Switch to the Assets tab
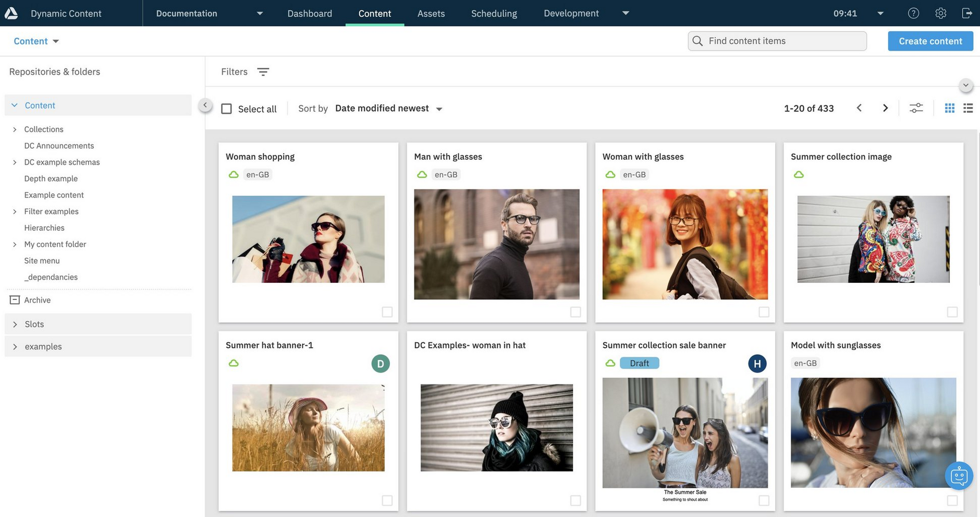The width and height of the screenshot is (980, 517). pos(431,13)
